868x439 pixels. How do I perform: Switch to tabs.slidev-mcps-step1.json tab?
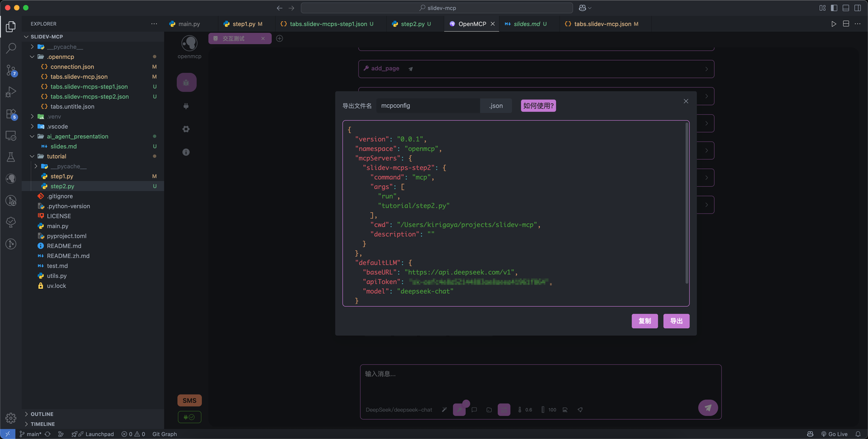tap(327, 24)
